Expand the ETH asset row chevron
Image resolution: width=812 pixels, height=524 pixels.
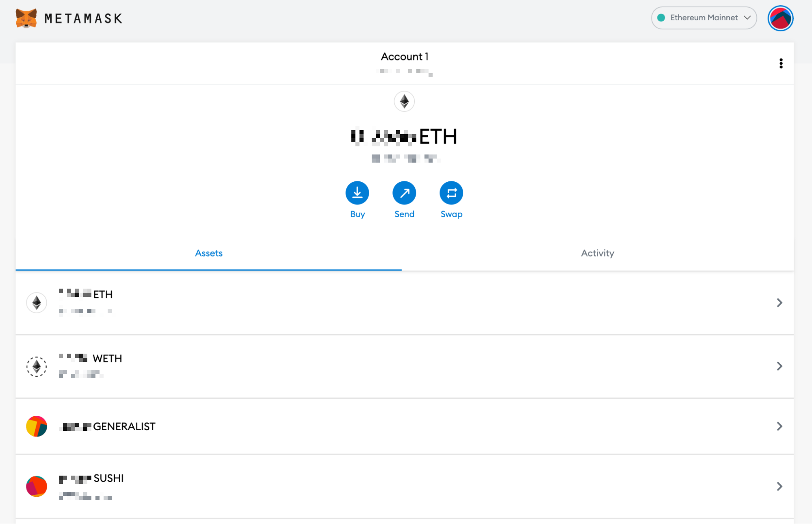tap(779, 302)
